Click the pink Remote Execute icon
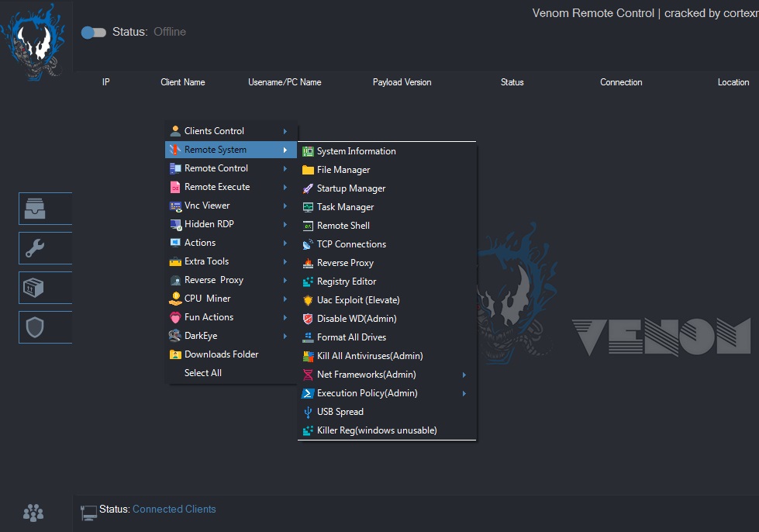This screenshot has height=532, width=759. (x=175, y=188)
